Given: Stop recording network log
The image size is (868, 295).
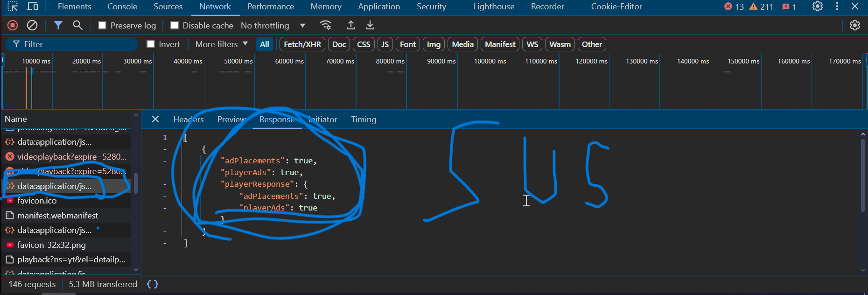Looking at the screenshot, I should [x=13, y=25].
